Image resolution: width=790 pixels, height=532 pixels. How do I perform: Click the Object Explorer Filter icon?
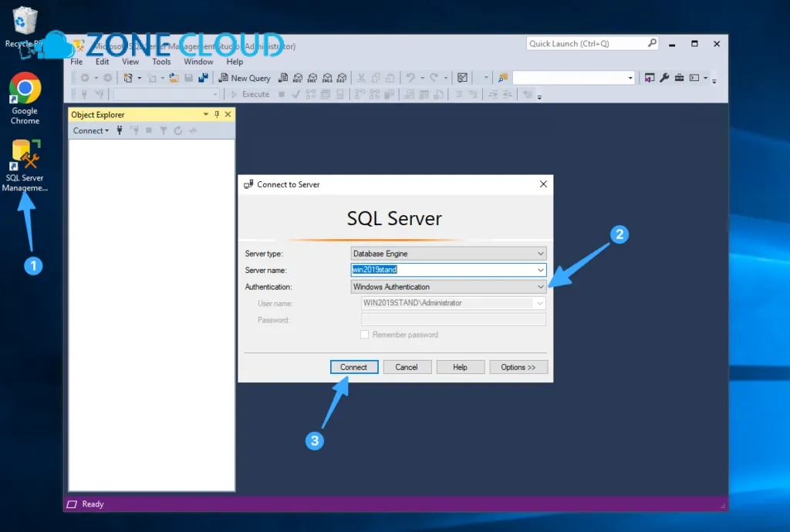point(164,130)
